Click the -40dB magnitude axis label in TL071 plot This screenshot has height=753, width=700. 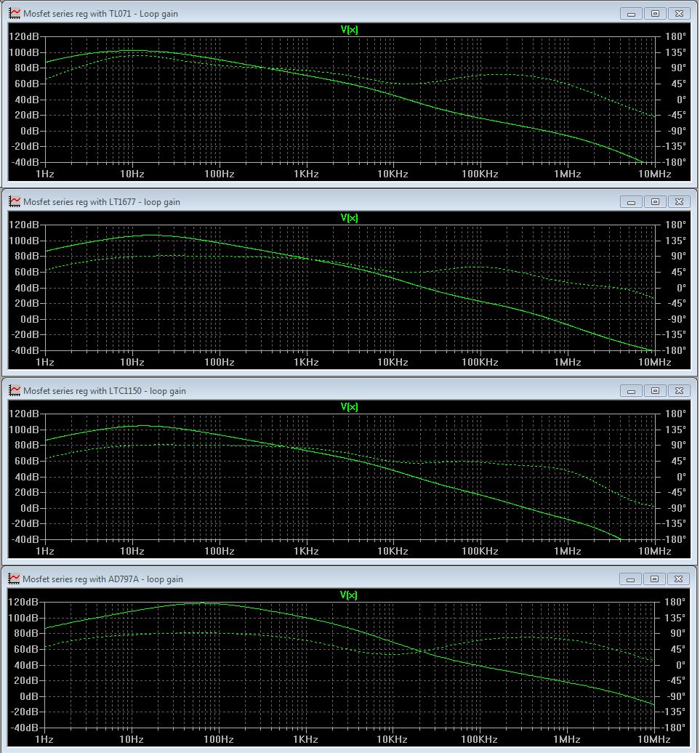(x=25, y=162)
